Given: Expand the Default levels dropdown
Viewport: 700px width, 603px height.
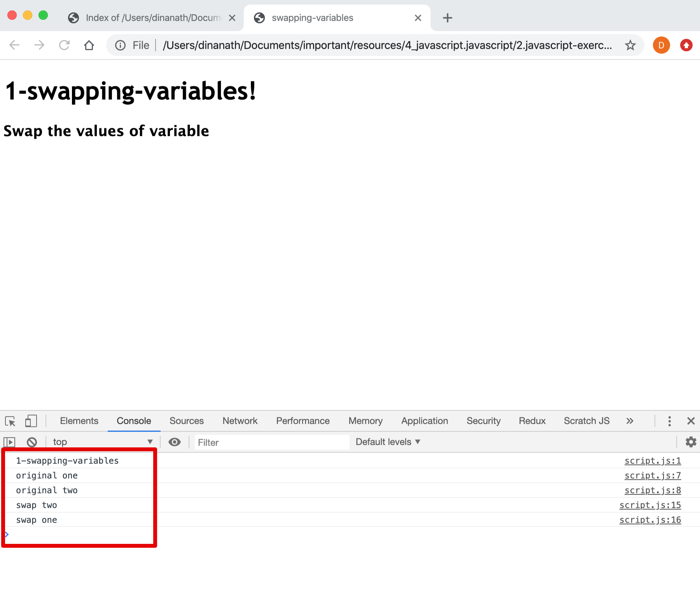Looking at the screenshot, I should (388, 442).
